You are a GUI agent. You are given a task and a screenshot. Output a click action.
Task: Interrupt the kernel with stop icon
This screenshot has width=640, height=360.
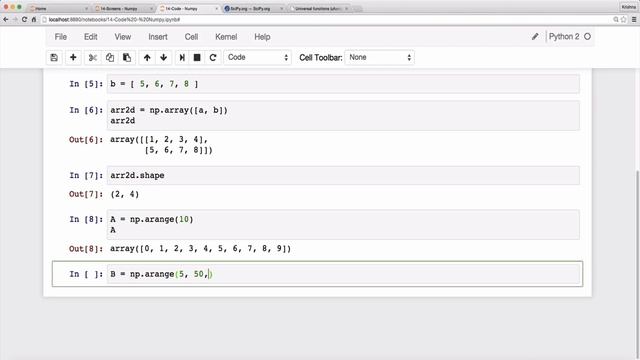(197, 58)
